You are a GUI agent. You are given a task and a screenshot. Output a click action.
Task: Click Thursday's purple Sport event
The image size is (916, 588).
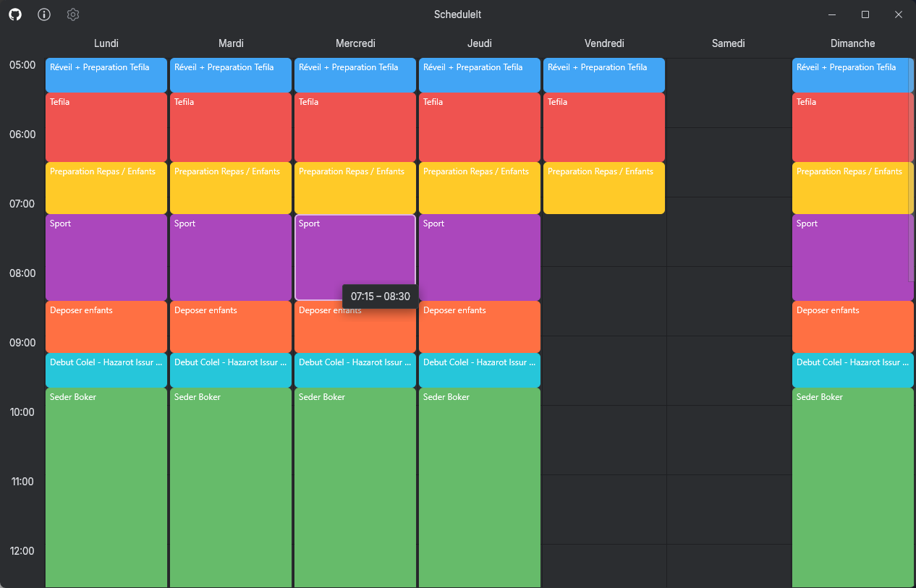(480, 257)
